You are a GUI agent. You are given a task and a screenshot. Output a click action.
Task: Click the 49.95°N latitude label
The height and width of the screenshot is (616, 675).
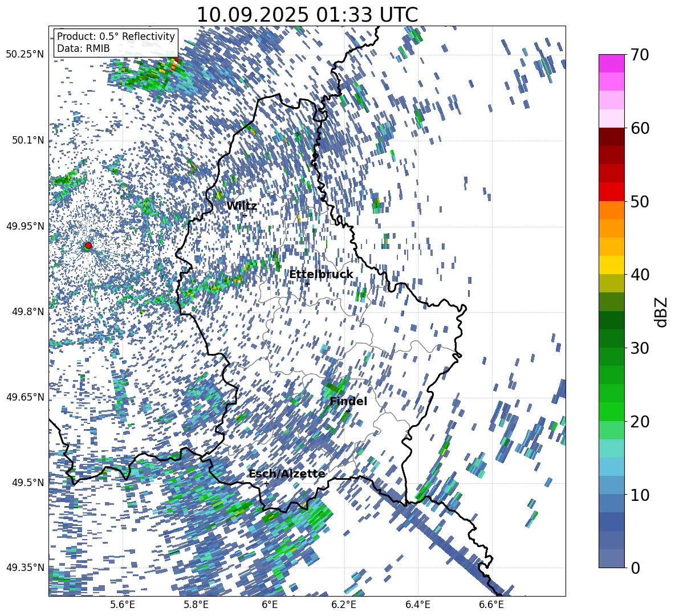pyautogui.click(x=25, y=226)
